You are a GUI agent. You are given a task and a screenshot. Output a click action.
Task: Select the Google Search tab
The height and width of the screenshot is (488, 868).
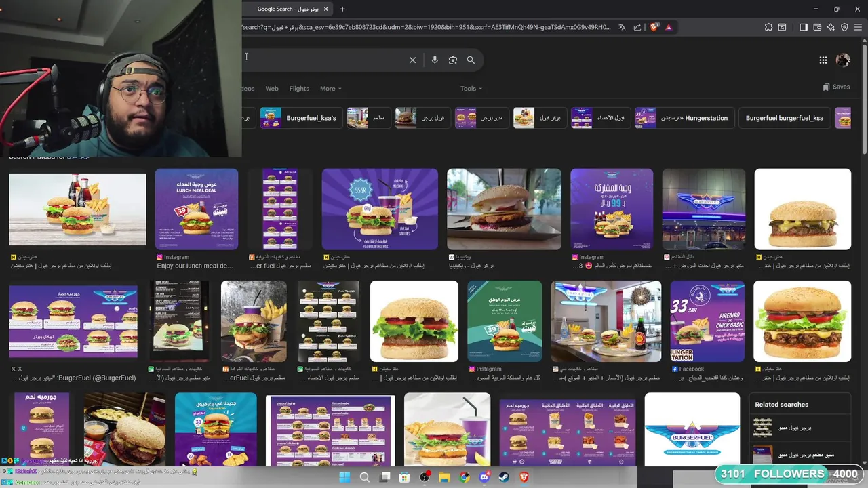coord(288,9)
